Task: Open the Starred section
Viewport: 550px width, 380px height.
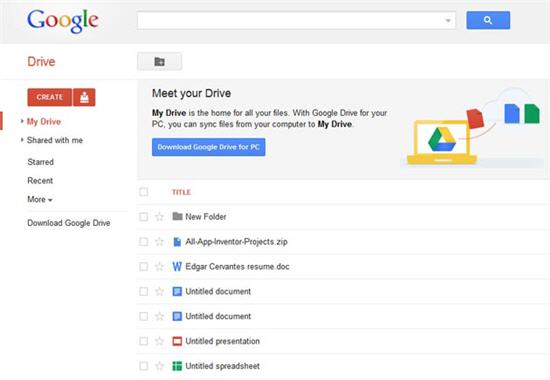Action: point(41,162)
